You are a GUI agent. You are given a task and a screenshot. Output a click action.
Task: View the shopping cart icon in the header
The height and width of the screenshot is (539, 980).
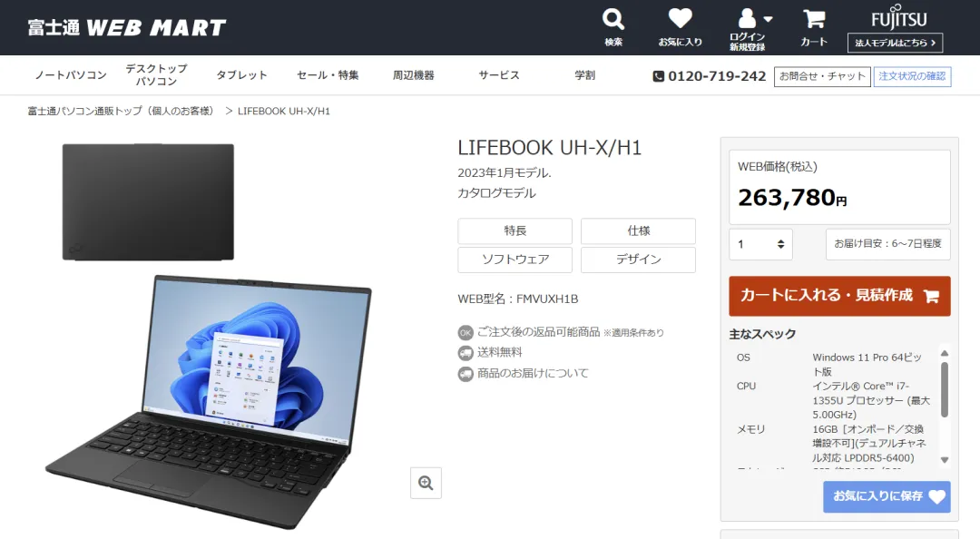[x=814, y=19]
